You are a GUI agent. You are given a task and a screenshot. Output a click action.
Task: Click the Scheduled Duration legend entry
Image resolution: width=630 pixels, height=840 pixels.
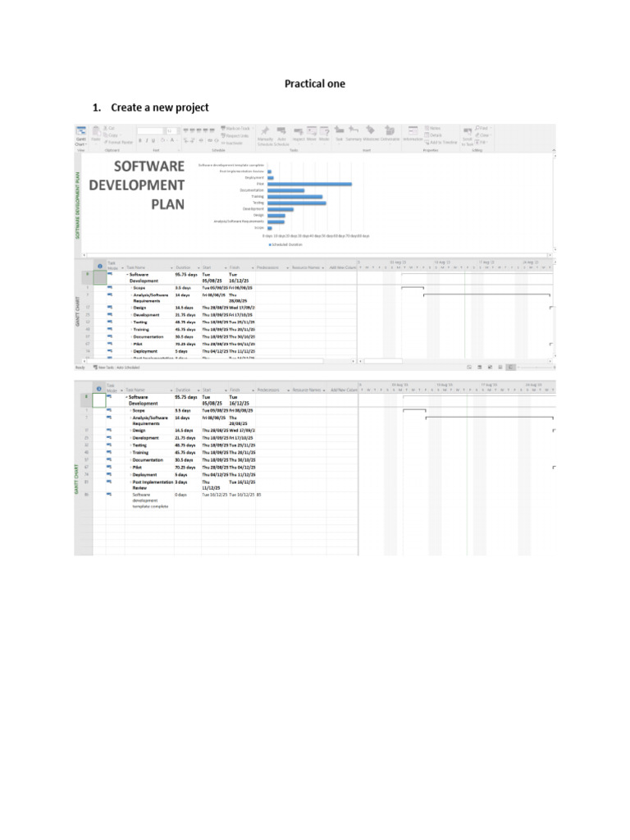point(285,244)
